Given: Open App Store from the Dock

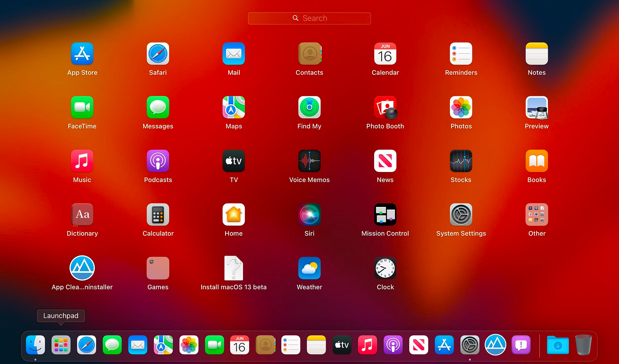Looking at the screenshot, I should (444, 345).
